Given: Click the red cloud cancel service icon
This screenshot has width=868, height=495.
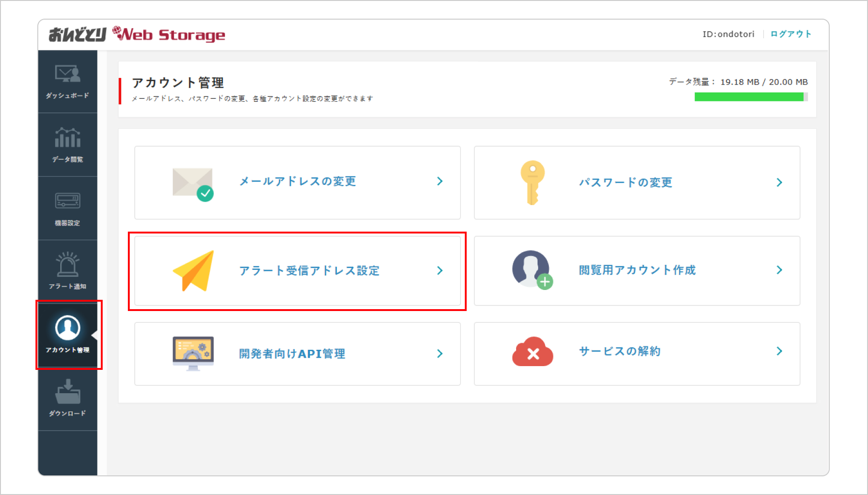Looking at the screenshot, I should click(532, 352).
